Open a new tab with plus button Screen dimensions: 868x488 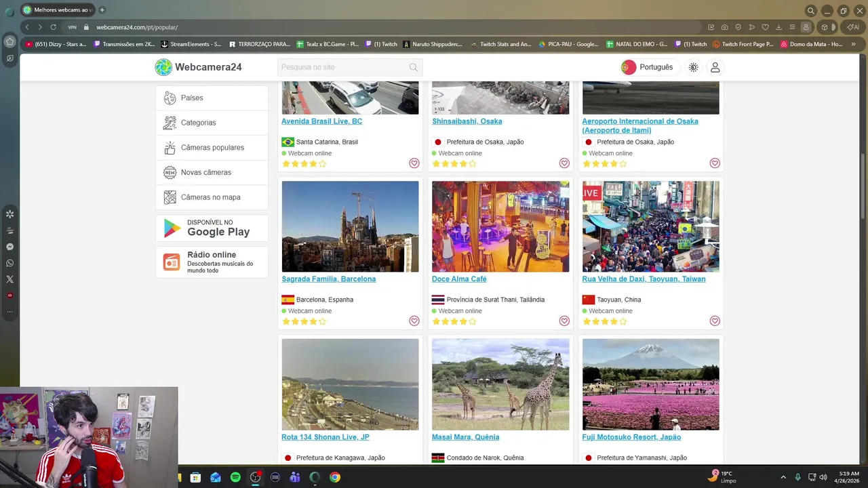tap(102, 10)
